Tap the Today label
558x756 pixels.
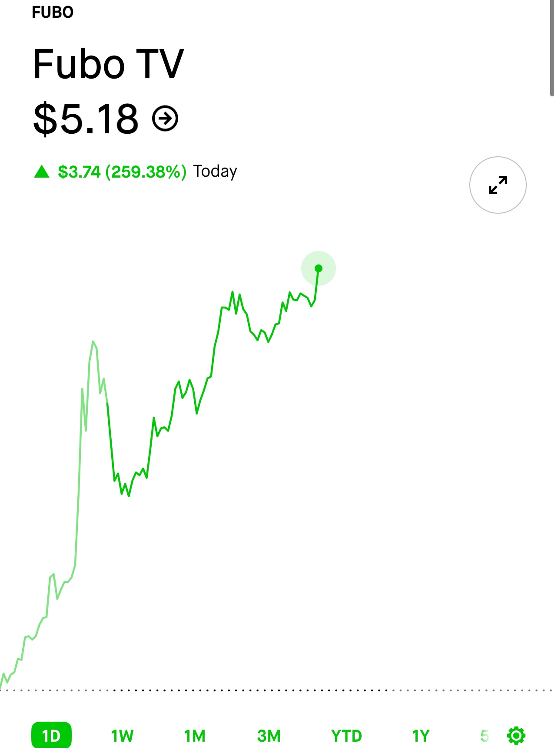pos(215,172)
